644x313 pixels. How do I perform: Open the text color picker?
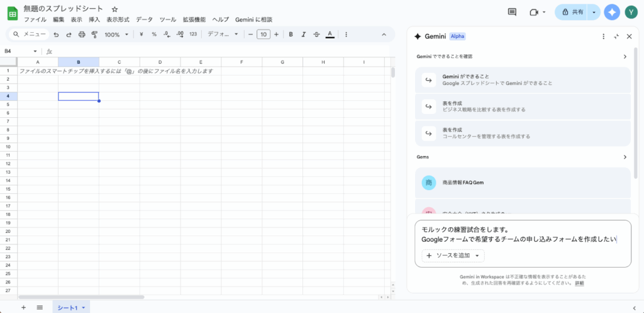click(330, 35)
